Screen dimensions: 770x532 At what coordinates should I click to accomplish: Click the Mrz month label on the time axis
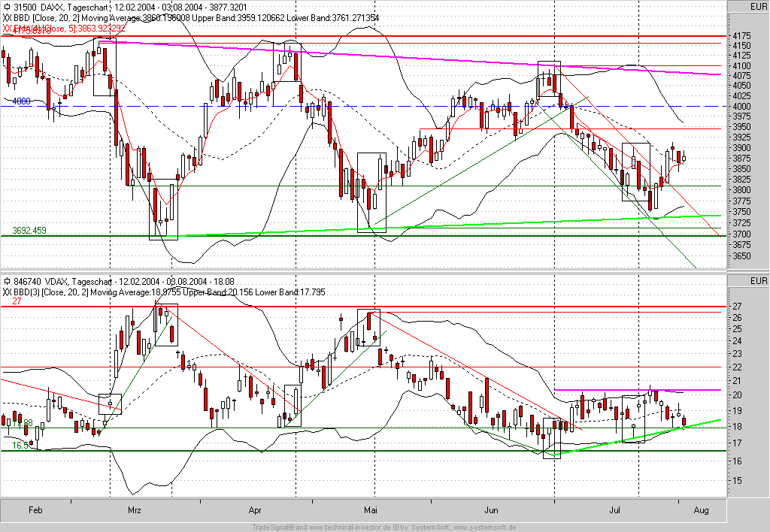(x=135, y=510)
